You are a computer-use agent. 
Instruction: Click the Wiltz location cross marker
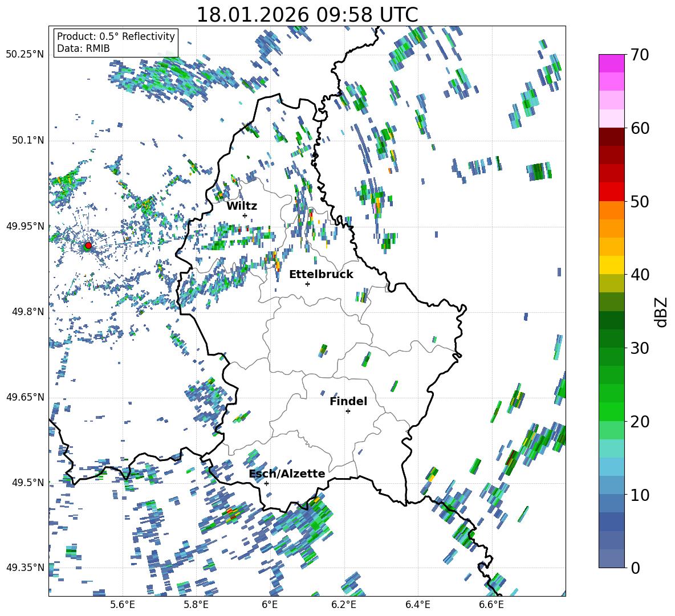point(245,215)
